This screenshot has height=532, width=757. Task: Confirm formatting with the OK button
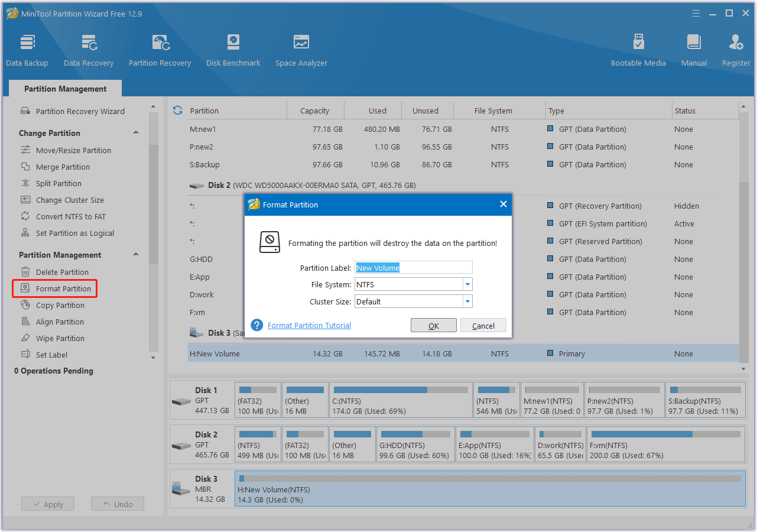pyautogui.click(x=434, y=325)
